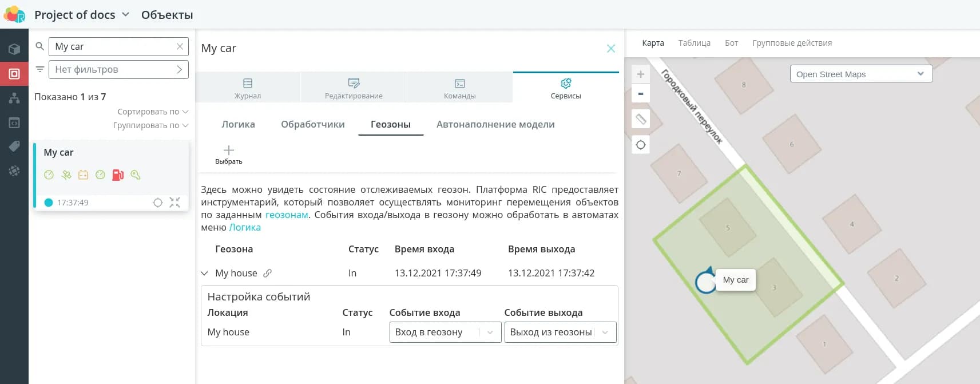Click the expand arrows icon on My car card
Image resolution: width=980 pixels, height=384 pixels.
pyautogui.click(x=175, y=203)
